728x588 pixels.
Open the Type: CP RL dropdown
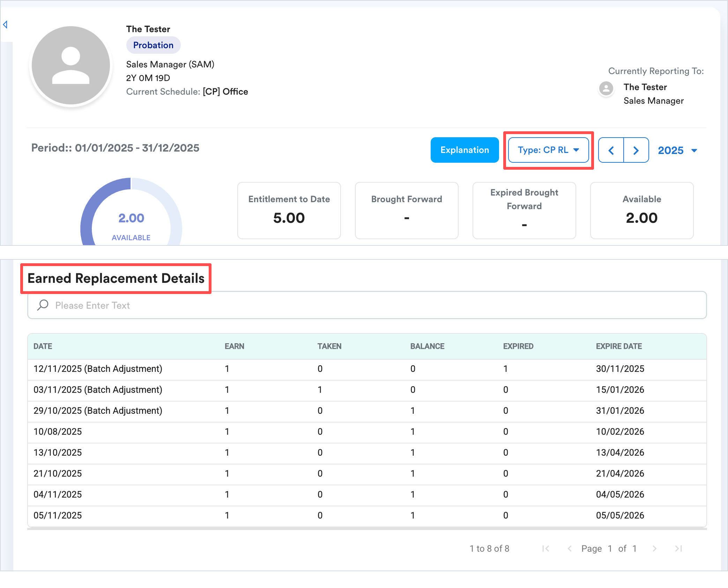548,150
